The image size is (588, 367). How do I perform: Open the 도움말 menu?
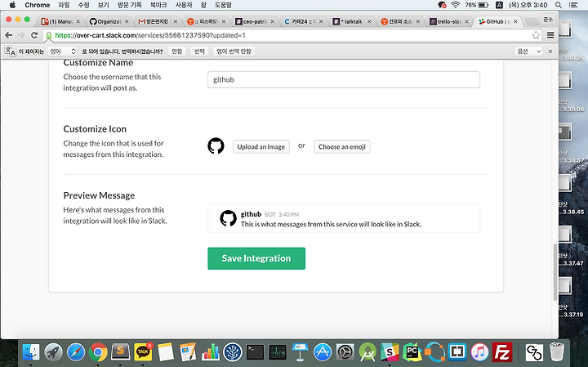click(223, 5)
